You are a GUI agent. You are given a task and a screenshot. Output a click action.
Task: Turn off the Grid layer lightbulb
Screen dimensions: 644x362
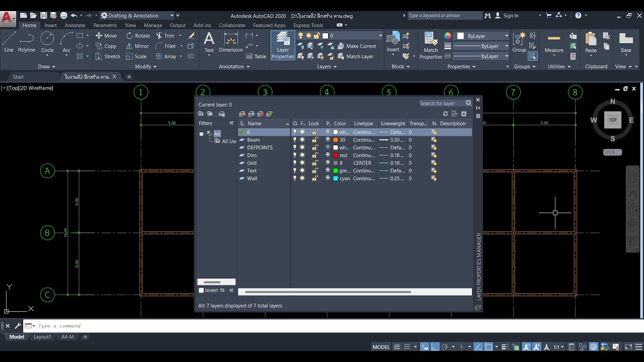coord(295,163)
